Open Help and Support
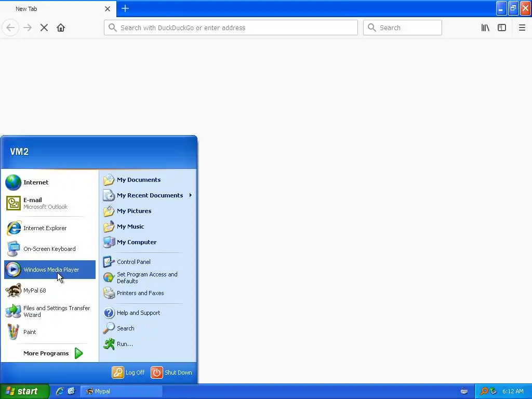 (148, 313)
